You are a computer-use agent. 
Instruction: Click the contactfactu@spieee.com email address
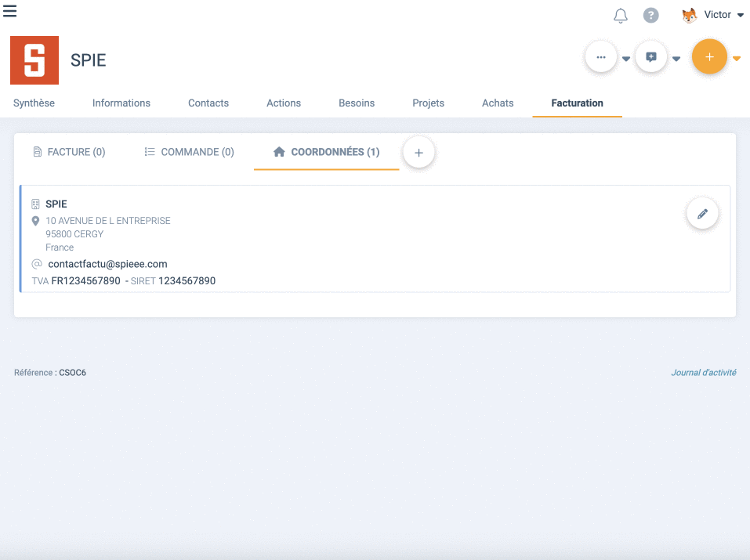107,264
